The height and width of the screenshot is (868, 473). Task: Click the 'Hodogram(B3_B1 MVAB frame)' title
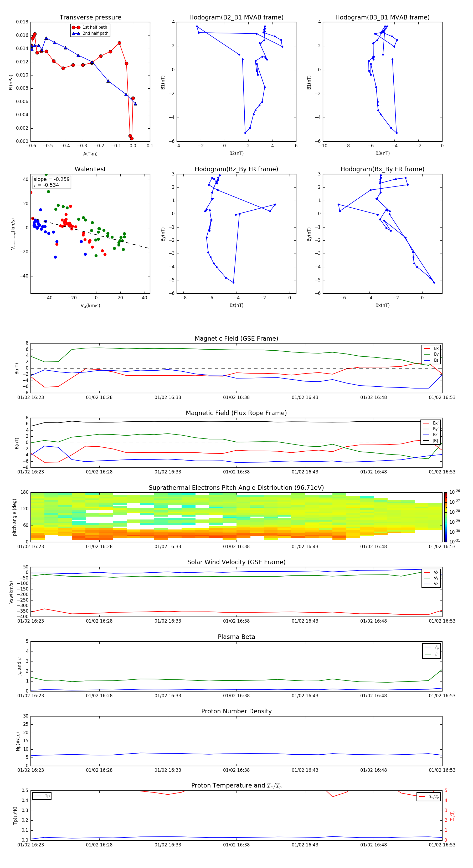(x=382, y=18)
